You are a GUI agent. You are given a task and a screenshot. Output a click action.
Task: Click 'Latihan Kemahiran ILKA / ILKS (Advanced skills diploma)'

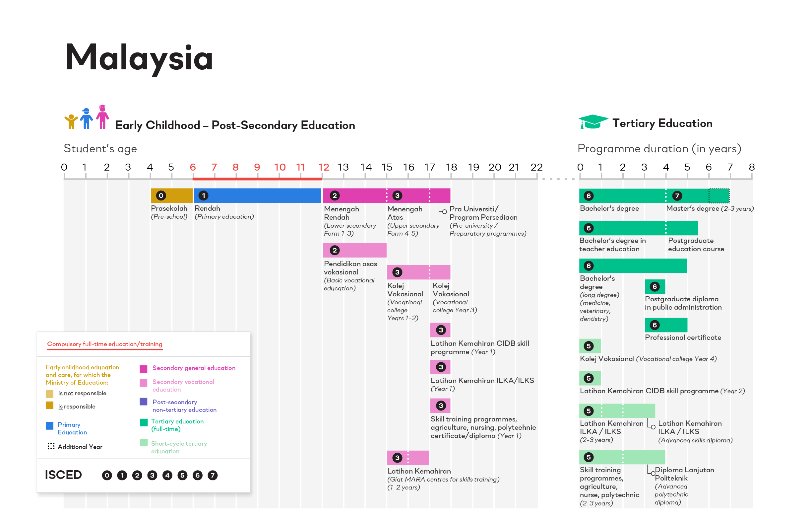point(695,431)
